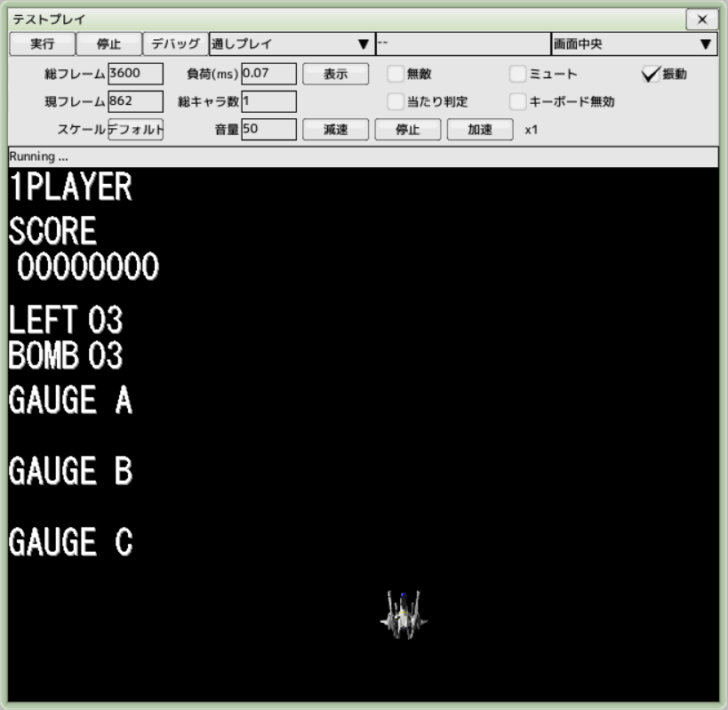Click the 総フレーム total frames field
This screenshot has height=710, width=728.
point(135,74)
